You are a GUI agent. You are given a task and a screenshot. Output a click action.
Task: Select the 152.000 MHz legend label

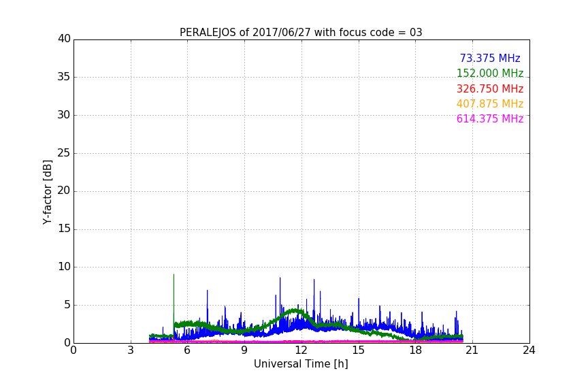(x=490, y=73)
